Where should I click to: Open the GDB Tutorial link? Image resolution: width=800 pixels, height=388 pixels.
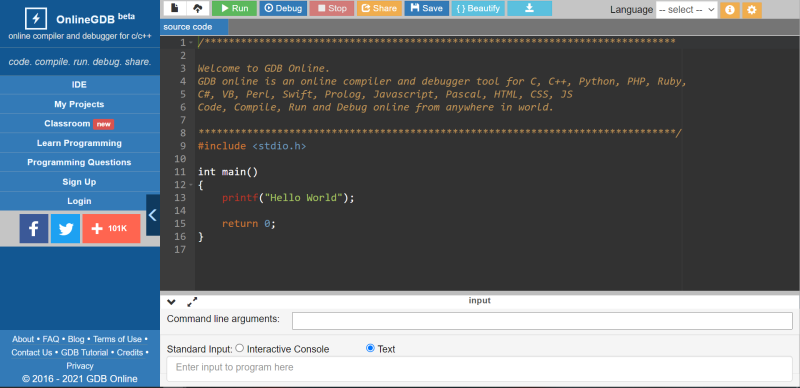click(x=85, y=352)
